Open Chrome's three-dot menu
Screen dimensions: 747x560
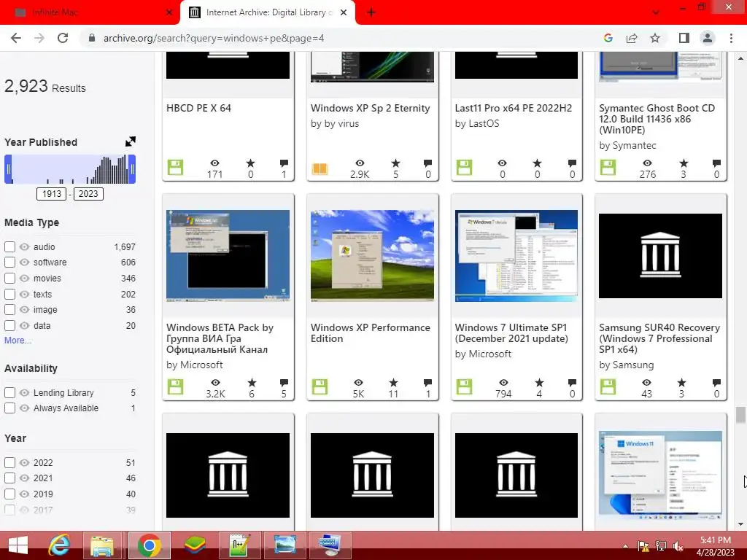731,38
